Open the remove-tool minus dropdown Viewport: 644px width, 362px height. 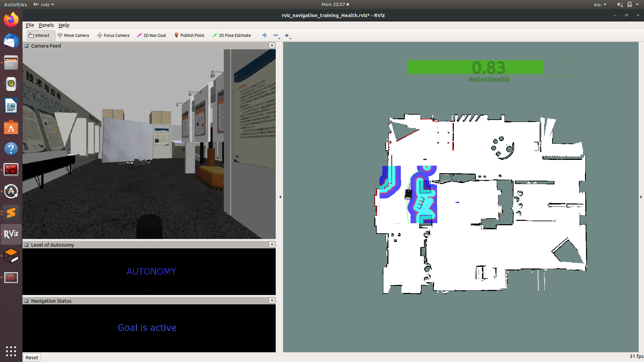click(277, 36)
